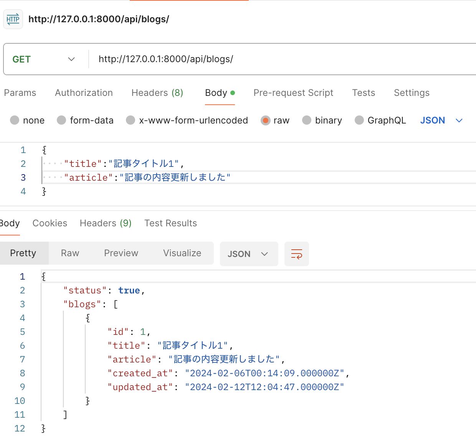Select the none body type radio
The width and height of the screenshot is (476, 448).
tap(15, 120)
